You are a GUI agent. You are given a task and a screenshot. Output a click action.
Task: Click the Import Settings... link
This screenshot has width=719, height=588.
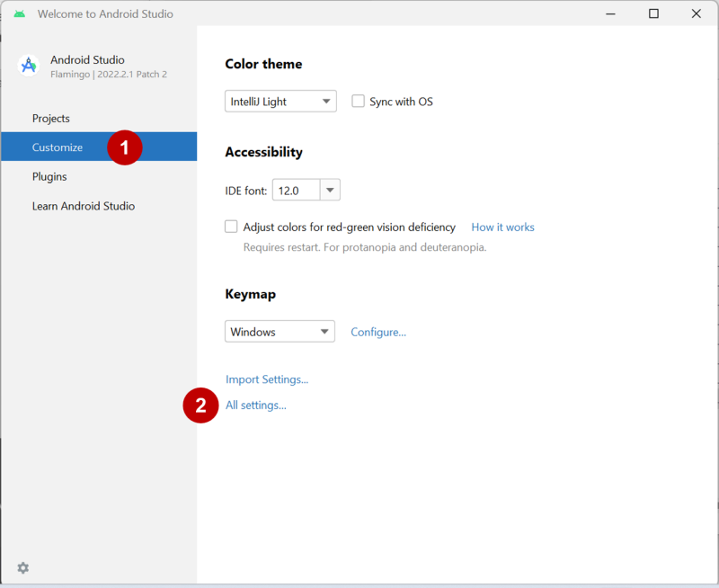point(267,379)
